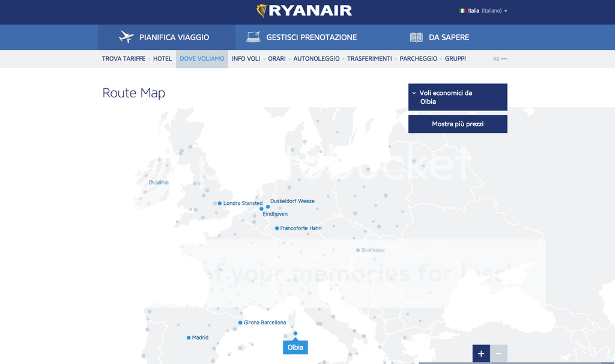Select the Girona Barcellona airport dot
This screenshot has height=364, width=615.
tap(240, 323)
